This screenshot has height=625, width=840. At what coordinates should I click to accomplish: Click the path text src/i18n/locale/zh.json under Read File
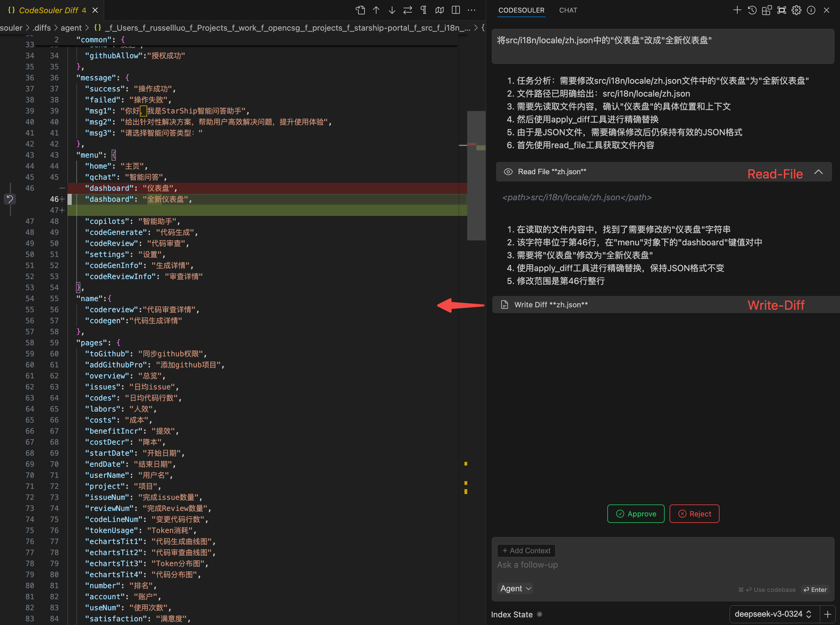577,197
